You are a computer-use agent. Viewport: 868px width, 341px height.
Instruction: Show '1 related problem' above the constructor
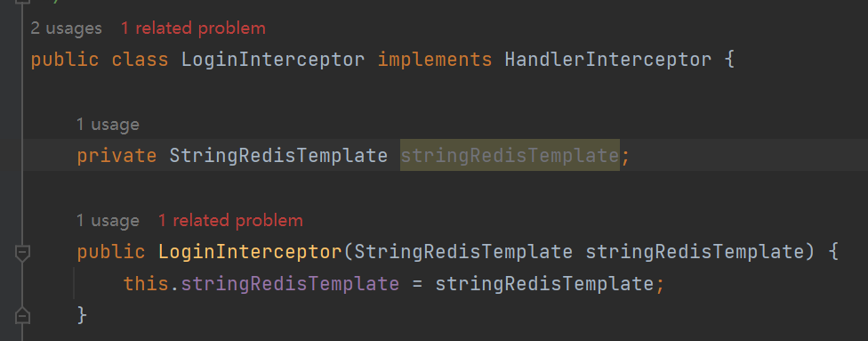230,221
